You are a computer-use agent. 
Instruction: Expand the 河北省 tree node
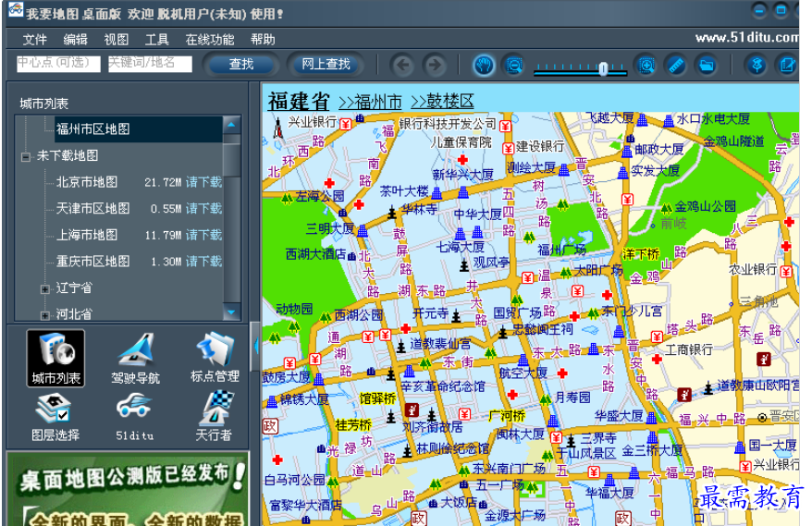(45, 315)
